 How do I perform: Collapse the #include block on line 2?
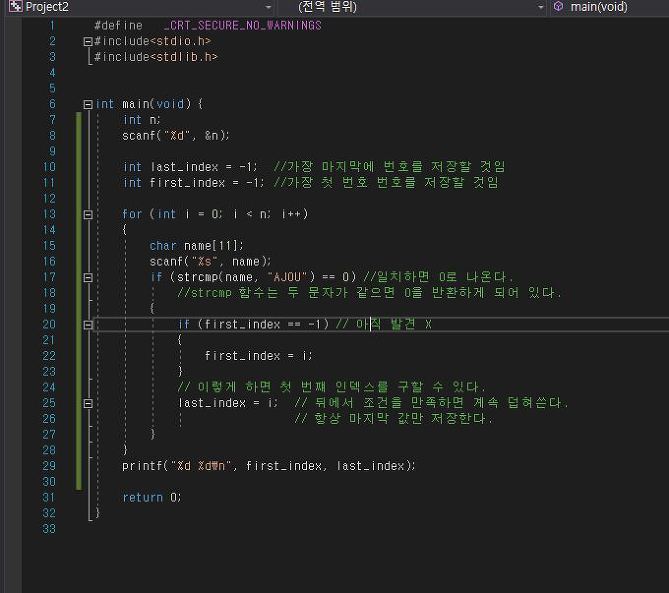click(x=88, y=41)
